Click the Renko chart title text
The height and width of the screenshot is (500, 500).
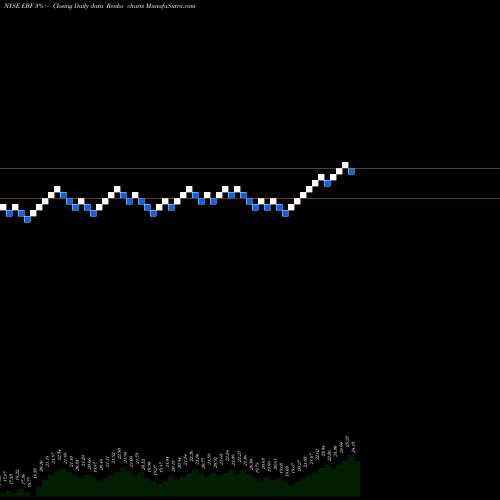(100, 6)
